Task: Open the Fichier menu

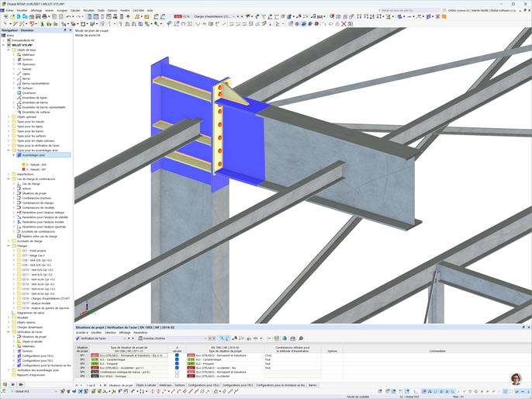Action: 9,11
